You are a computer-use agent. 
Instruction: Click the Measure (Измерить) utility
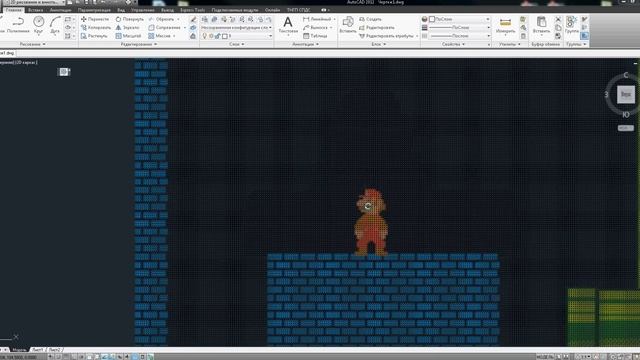tap(505, 25)
